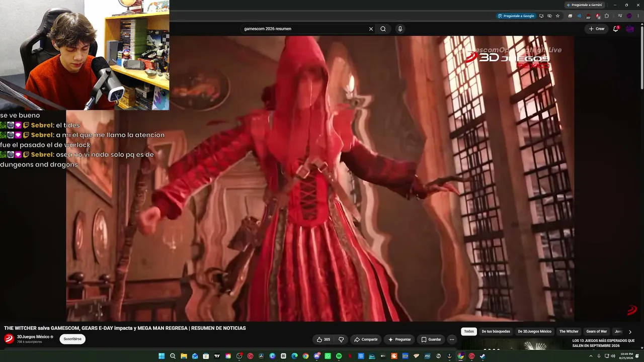Open the taskbar clock and date
Image resolution: width=644 pixels, height=362 pixels.
[x=626, y=356]
